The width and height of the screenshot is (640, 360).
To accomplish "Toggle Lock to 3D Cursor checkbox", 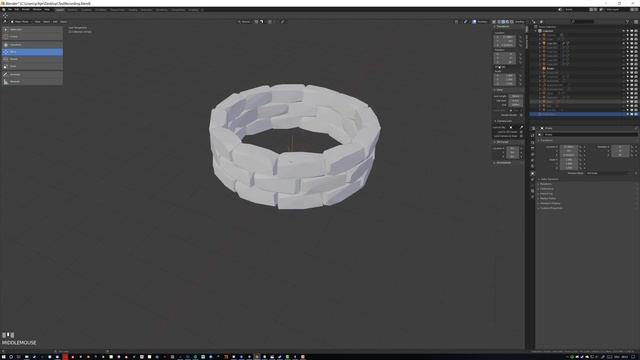I will coord(521,132).
